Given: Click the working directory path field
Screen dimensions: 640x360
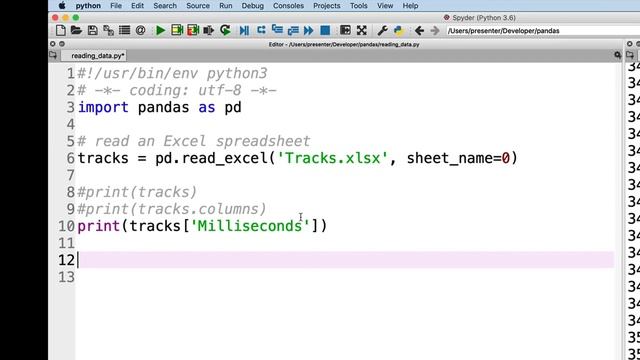Looking at the screenshot, I should (543, 31).
